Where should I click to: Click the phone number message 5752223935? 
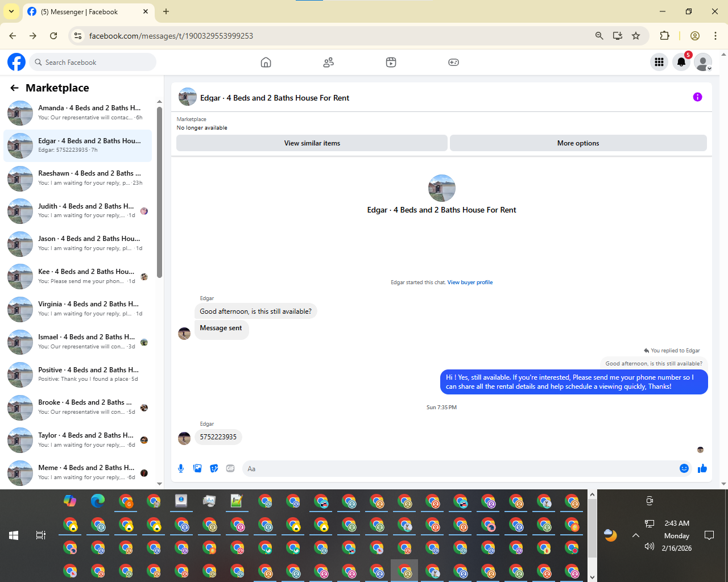click(218, 437)
